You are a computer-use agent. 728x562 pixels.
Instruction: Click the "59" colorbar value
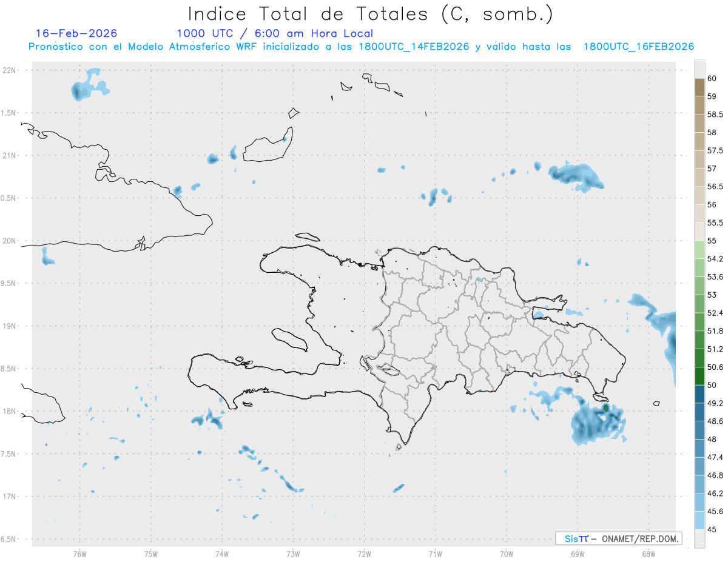pyautogui.click(x=712, y=96)
